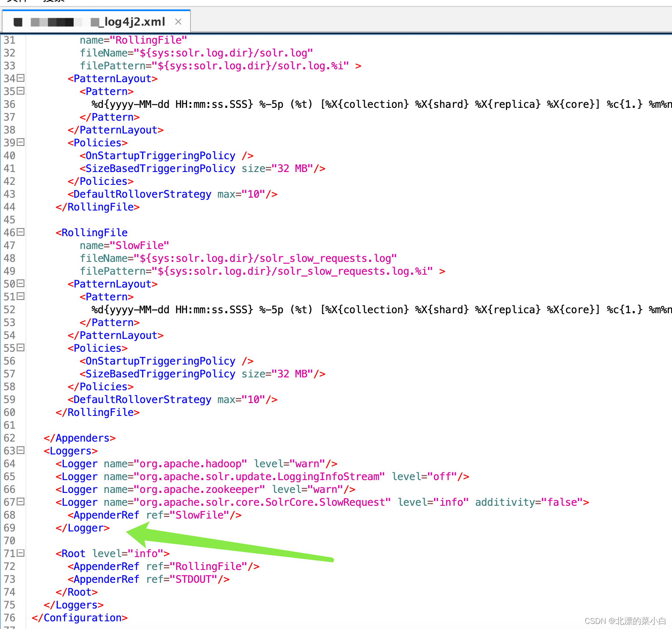672x629 pixels.
Task: Collapse the PatternLayout fold on line 34
Action: 21,78
